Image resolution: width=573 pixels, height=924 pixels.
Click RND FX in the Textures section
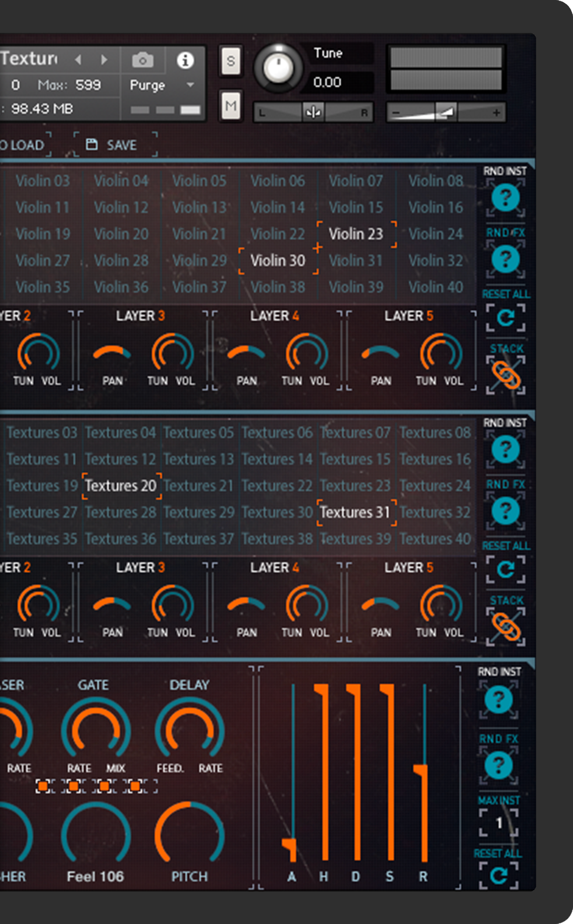click(505, 511)
